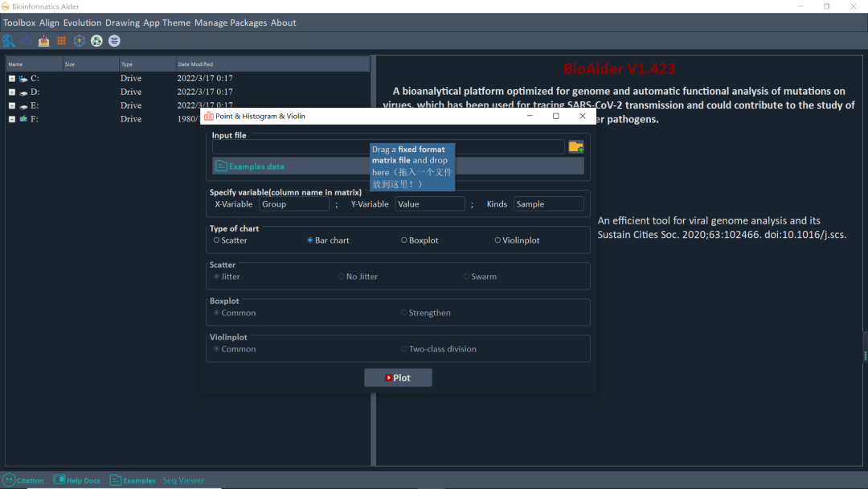Screen dimensions: 868x489
Task: Click the purple lines list toolbar icon
Action: coord(115,41)
